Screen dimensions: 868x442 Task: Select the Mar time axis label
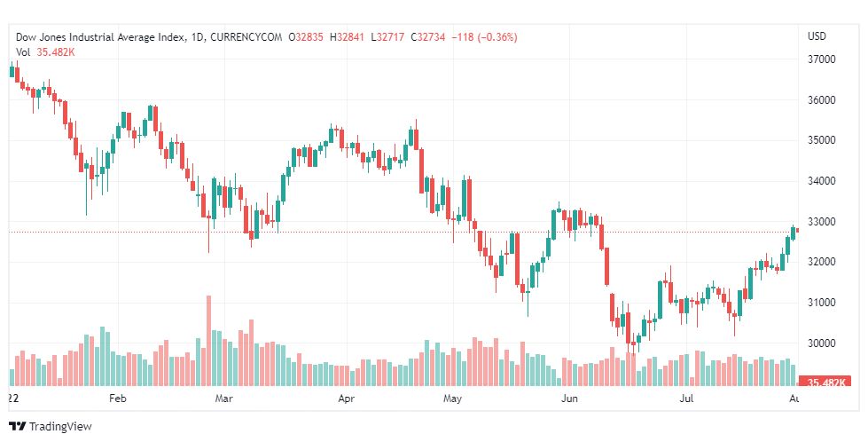coord(223,399)
